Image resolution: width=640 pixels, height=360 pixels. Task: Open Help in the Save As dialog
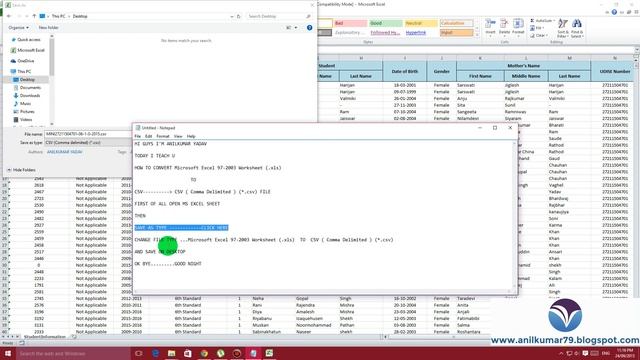click(x=309, y=28)
